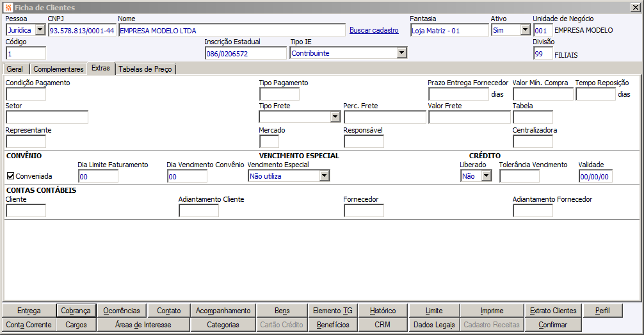Click the Ficha de Clientes title bar icon
Image resolution: width=644 pixels, height=335 pixels.
click(8, 8)
